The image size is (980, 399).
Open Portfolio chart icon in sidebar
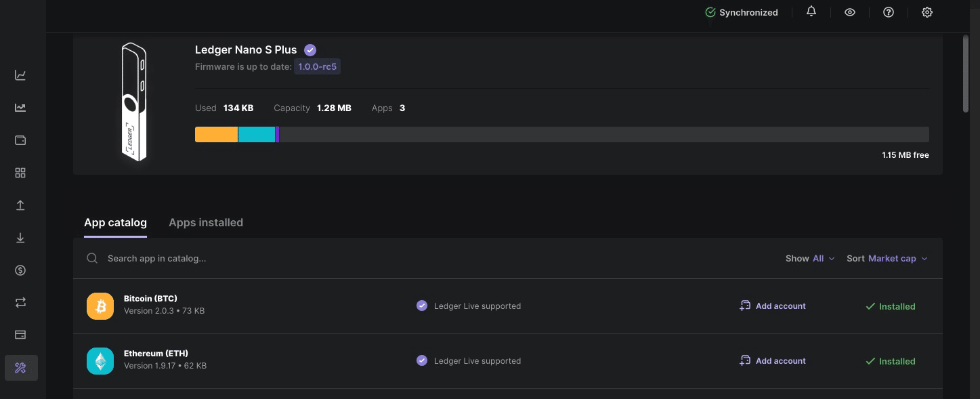click(20, 75)
